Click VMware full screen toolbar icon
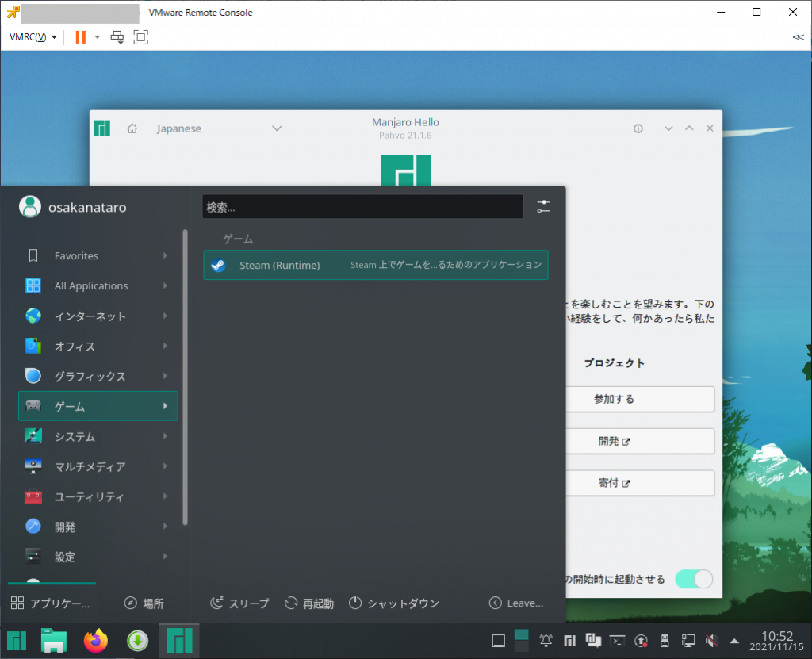The height and width of the screenshot is (659, 812). [141, 36]
